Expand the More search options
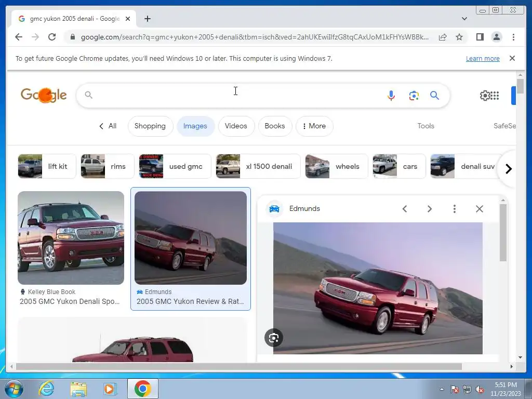This screenshot has width=532, height=399. tap(314, 126)
